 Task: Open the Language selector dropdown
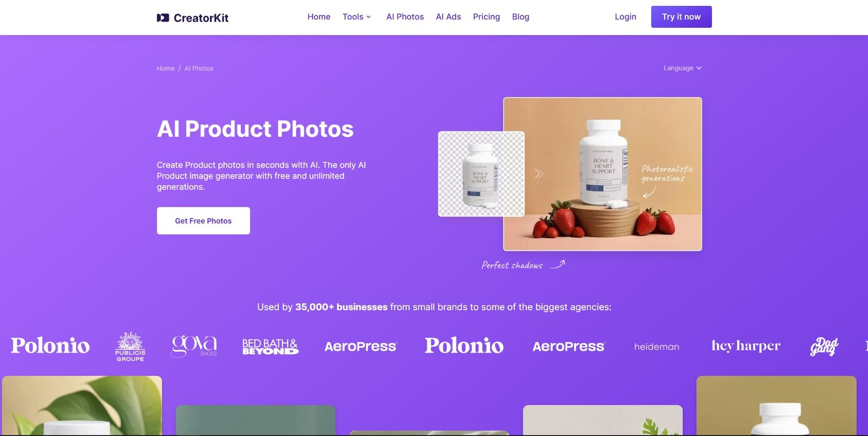[682, 68]
